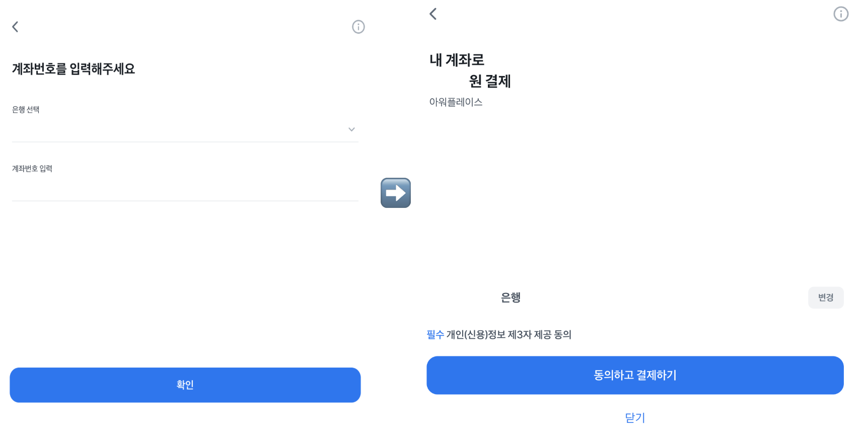This screenshot has width=868, height=434.
Task: Click the 아워플레이스 merchant name
Action: coord(456,102)
